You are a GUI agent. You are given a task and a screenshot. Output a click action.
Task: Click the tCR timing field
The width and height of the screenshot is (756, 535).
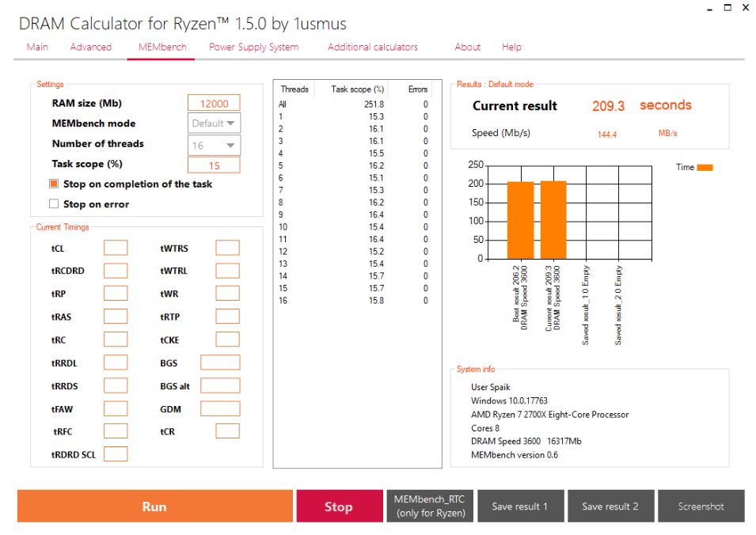click(x=227, y=431)
